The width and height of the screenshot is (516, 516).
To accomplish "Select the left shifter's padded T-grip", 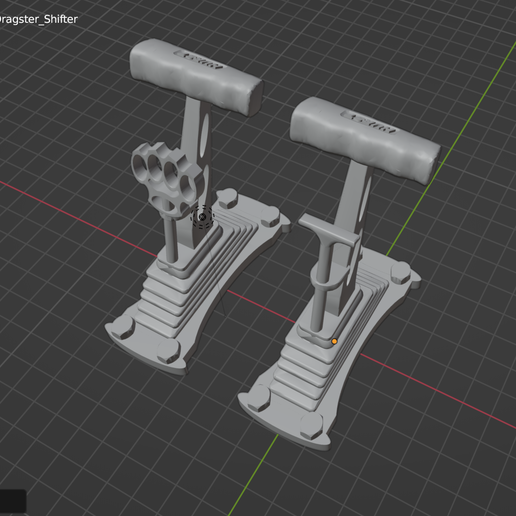I will pyautogui.click(x=196, y=77).
